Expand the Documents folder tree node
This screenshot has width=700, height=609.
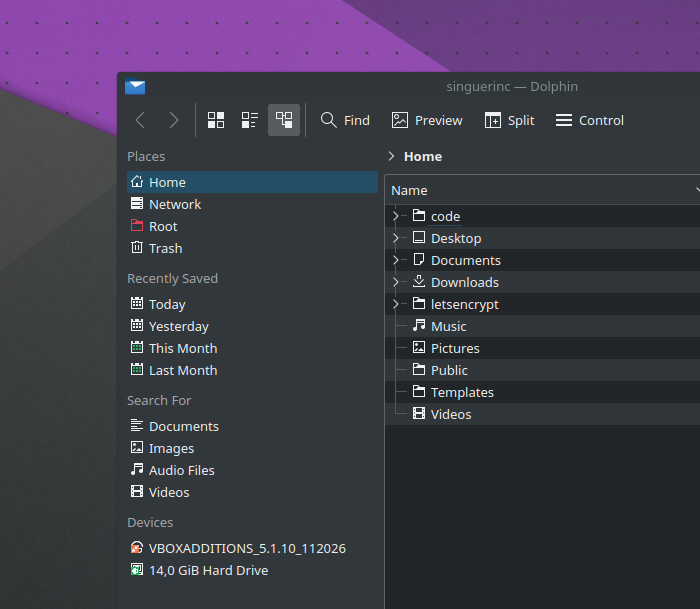[x=395, y=260]
